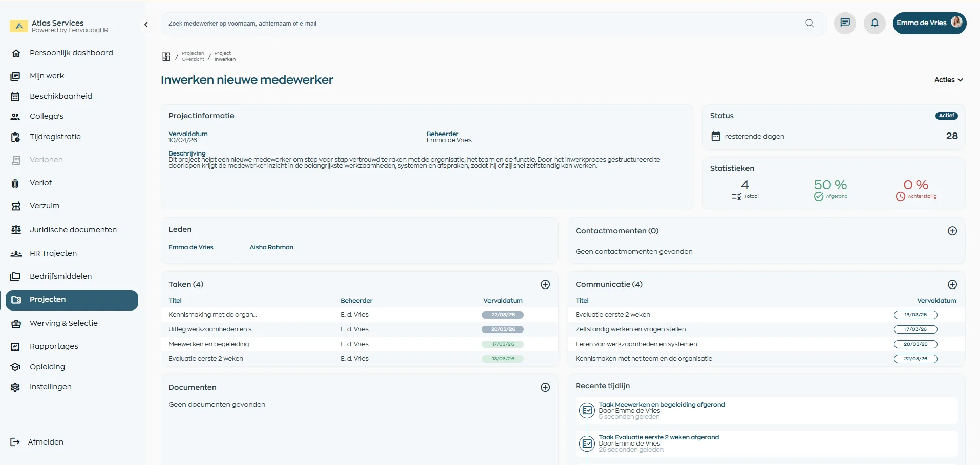Open the Emma de Vries profile menu

click(929, 23)
